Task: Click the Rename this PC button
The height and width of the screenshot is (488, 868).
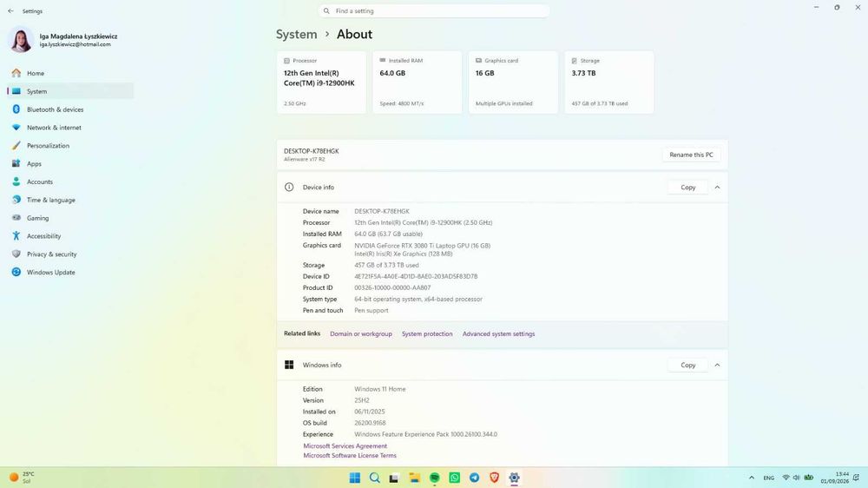Action: tap(691, 155)
